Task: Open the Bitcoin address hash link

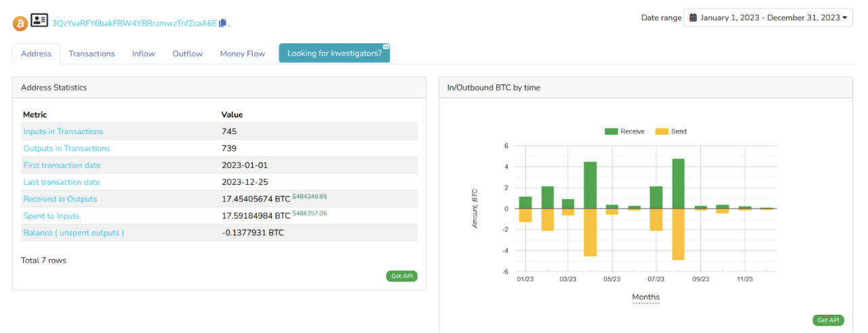Action: [x=134, y=23]
